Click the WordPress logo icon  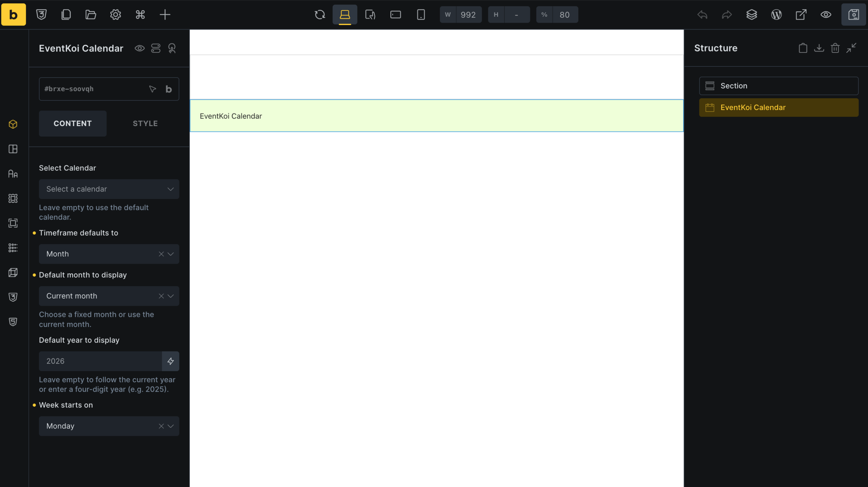click(x=776, y=15)
